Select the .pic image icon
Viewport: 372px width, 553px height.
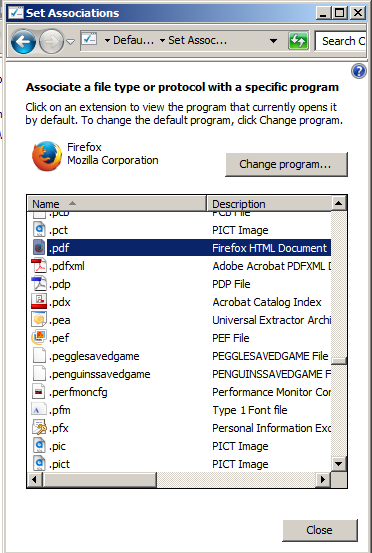tap(39, 446)
